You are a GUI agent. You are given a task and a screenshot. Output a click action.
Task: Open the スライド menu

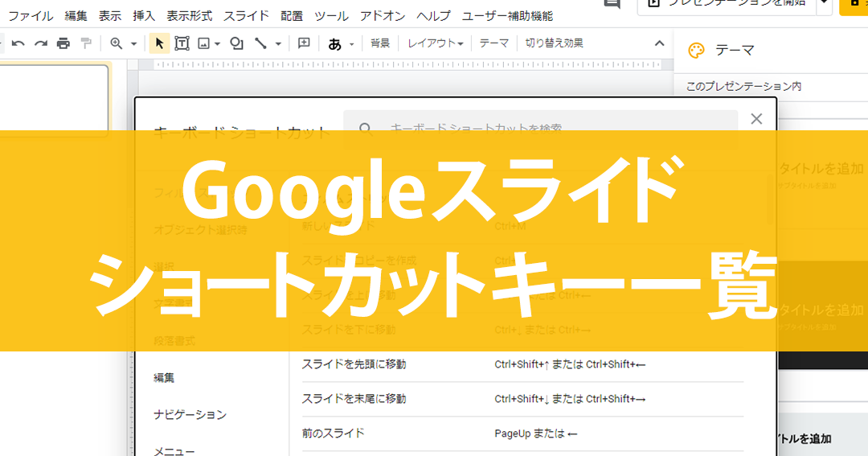[x=247, y=16]
